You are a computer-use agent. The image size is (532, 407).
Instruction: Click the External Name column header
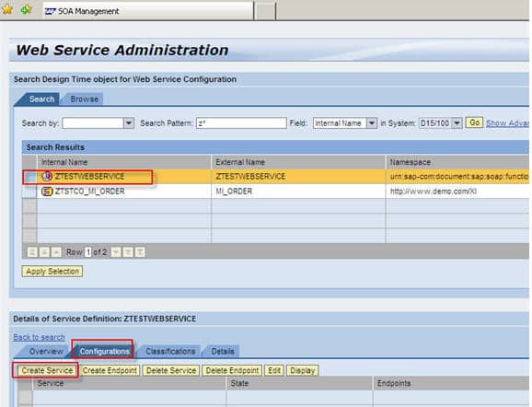[x=298, y=162]
